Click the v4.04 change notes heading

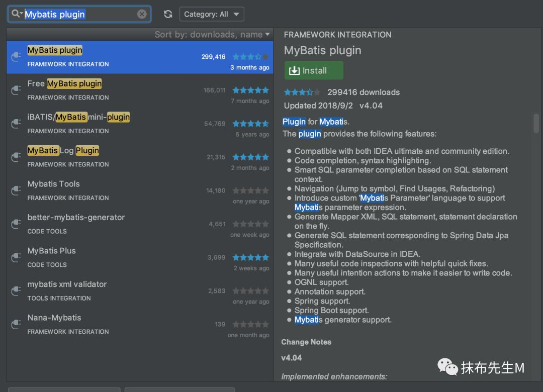[291, 358]
